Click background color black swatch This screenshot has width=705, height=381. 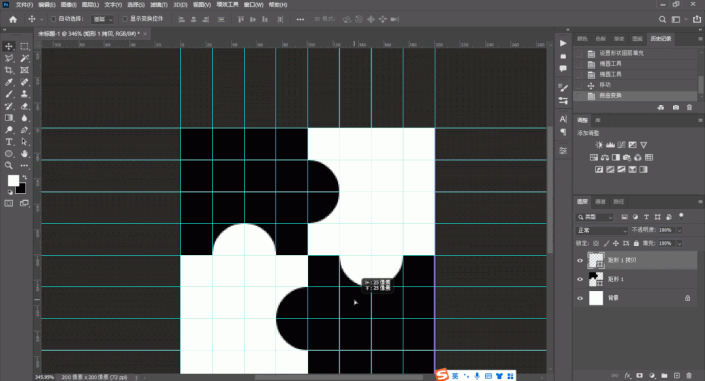[21, 189]
